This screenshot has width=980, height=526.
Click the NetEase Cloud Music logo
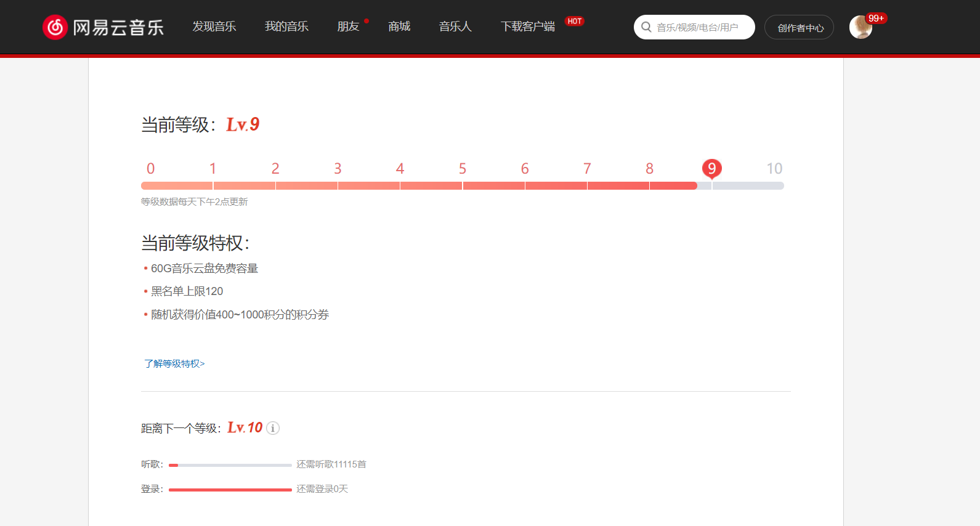click(103, 27)
